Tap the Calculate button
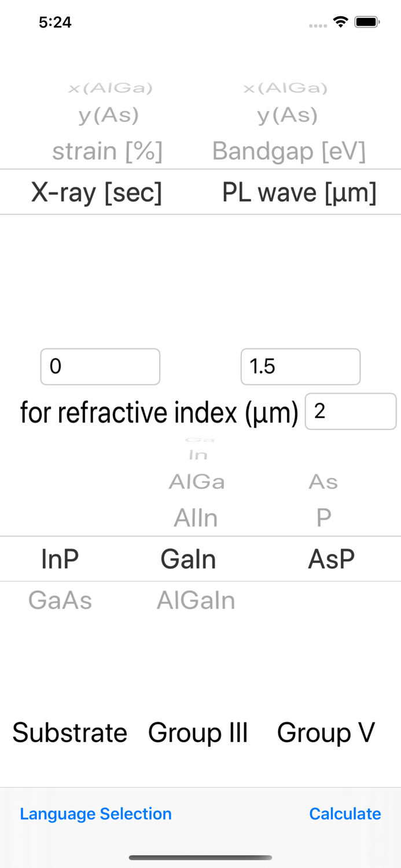The image size is (401, 868). (x=345, y=814)
